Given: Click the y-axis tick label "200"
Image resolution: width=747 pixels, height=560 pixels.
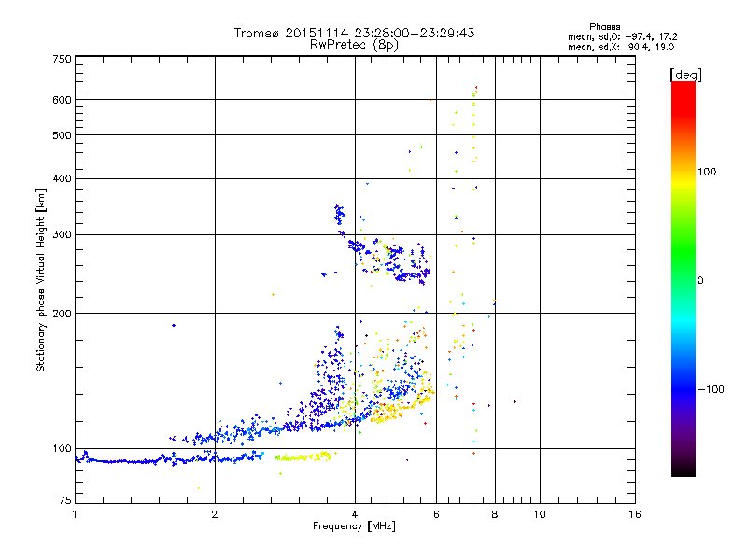Looking at the screenshot, I should tap(62, 314).
